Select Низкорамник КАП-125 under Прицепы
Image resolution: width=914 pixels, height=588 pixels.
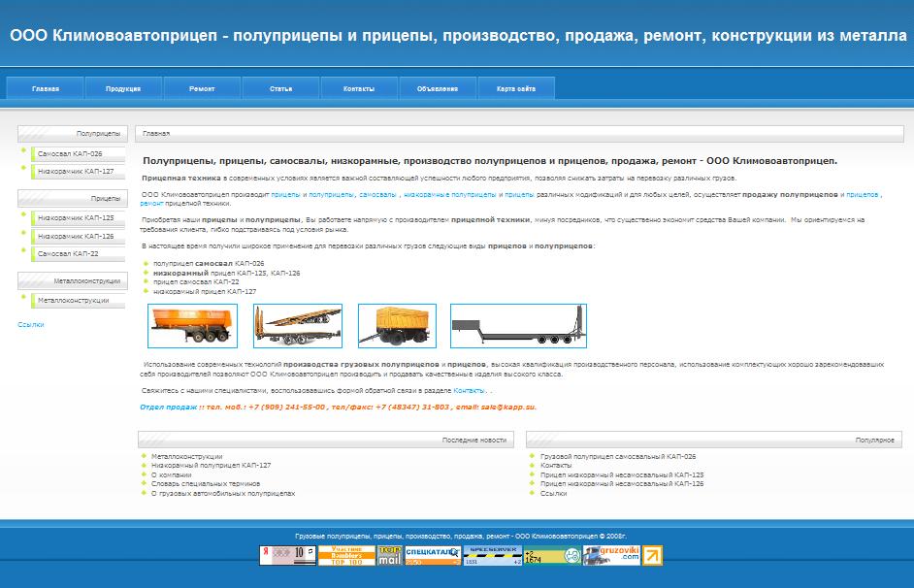74,217
